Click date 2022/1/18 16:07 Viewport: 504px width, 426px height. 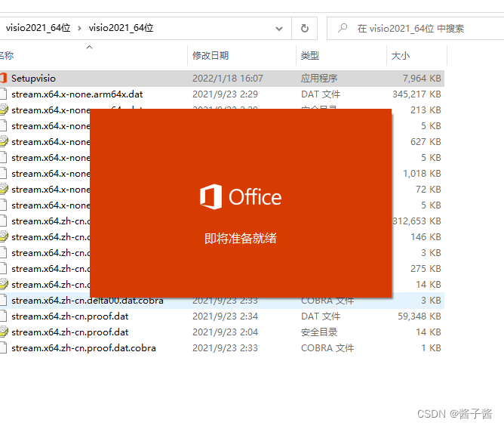pos(228,79)
